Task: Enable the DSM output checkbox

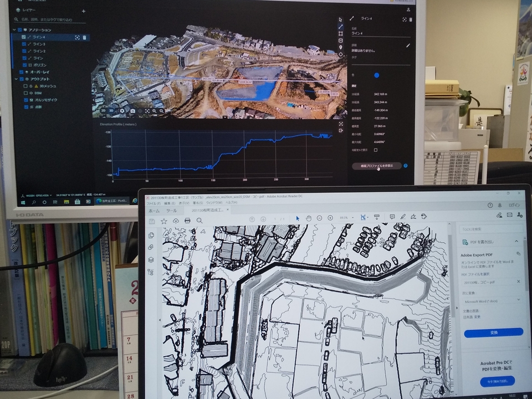Action: (x=25, y=93)
